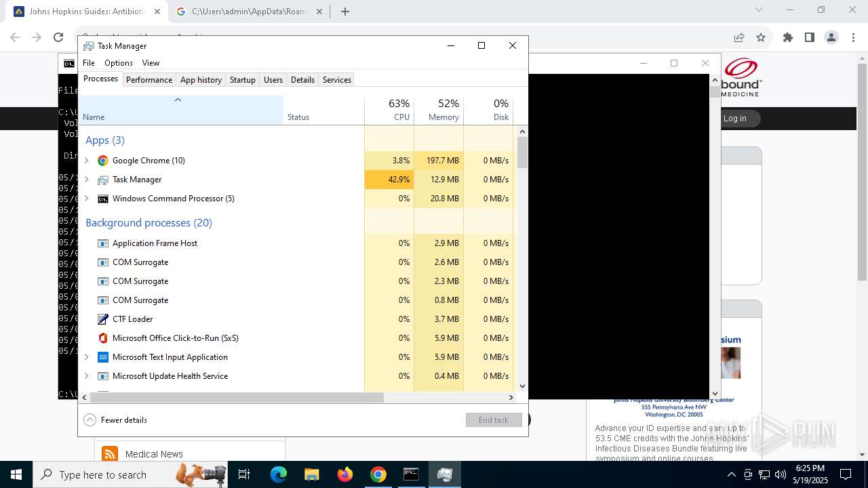Expand Microsoft Text Input Application group
Screen dimensions: 868x488
(86, 357)
